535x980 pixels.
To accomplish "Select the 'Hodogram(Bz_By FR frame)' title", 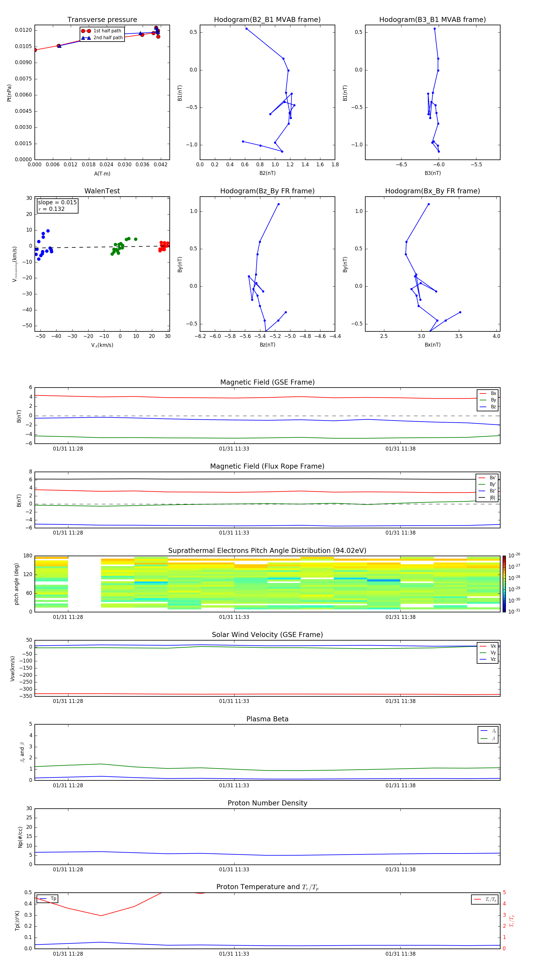I will [267, 191].
